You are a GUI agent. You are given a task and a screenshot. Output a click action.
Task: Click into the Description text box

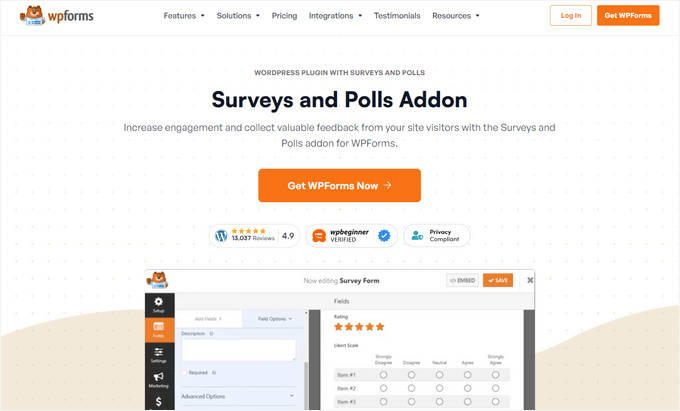click(238, 350)
